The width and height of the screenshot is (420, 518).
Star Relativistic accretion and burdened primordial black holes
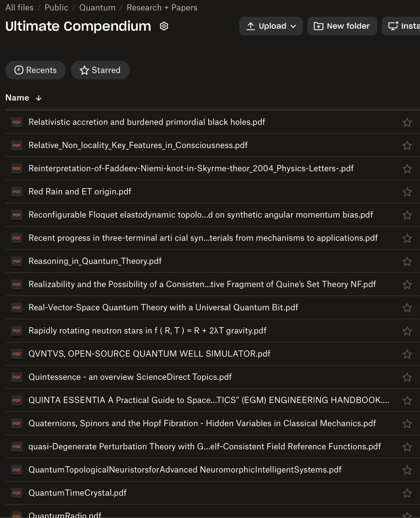pos(407,123)
